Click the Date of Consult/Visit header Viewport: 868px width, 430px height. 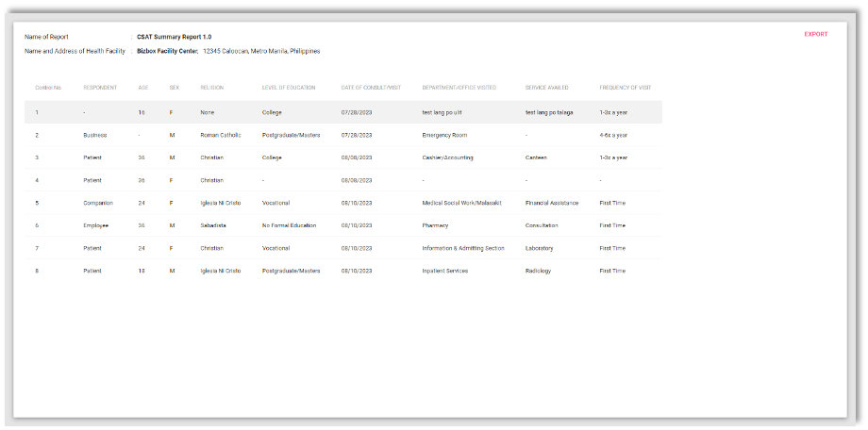click(371, 88)
